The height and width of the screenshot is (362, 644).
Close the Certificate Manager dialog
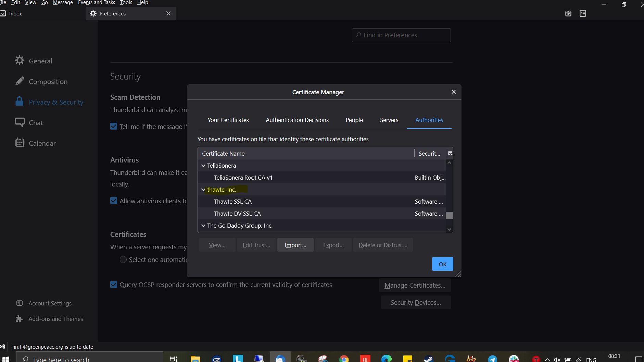point(454,92)
